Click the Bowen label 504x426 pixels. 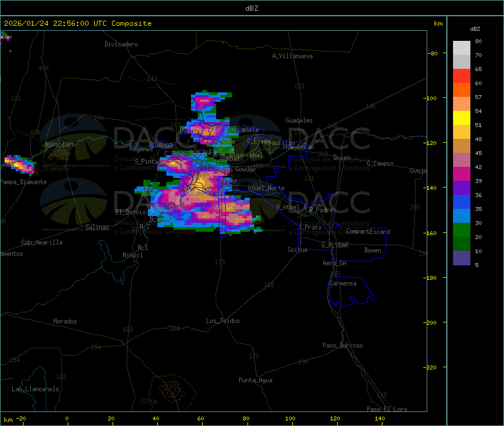coord(373,250)
